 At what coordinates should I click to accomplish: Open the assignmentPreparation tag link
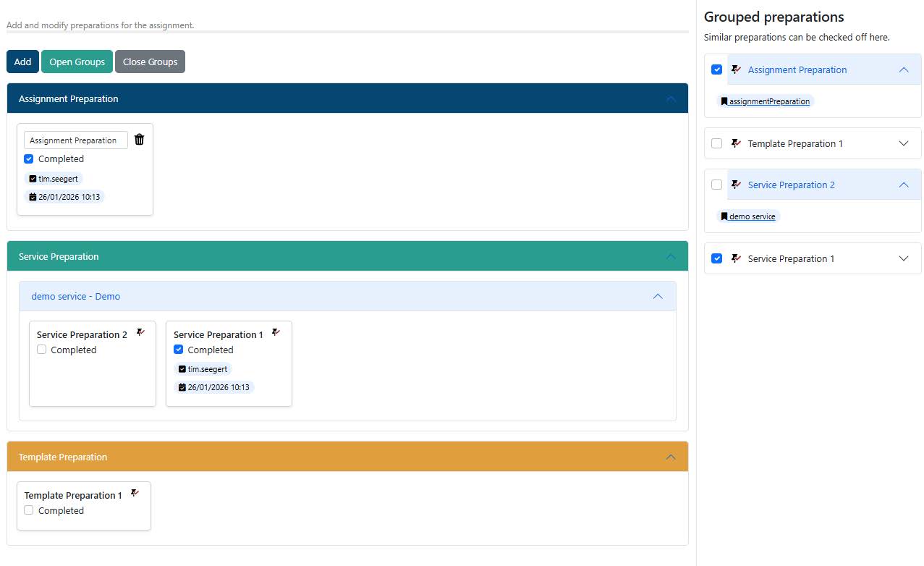tap(768, 102)
